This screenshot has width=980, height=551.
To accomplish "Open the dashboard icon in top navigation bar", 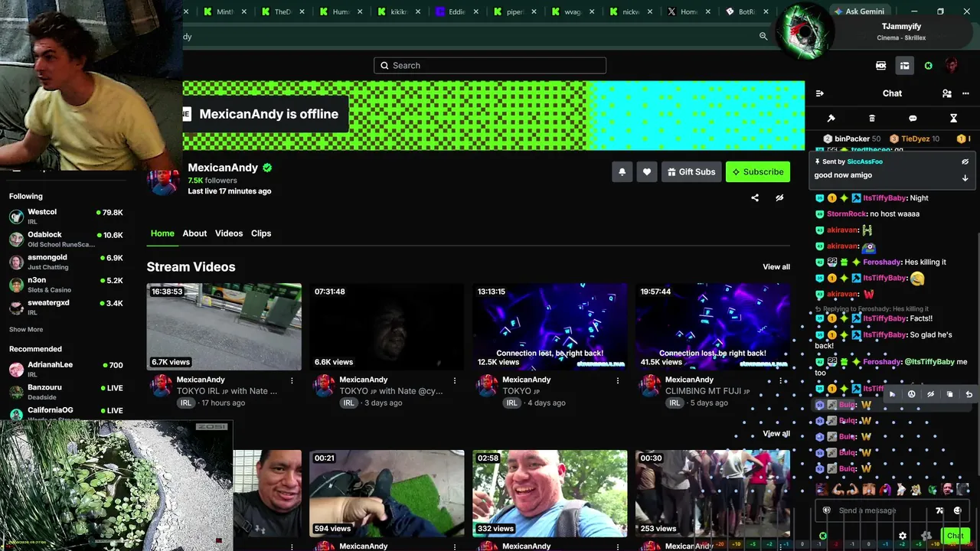I will point(904,66).
